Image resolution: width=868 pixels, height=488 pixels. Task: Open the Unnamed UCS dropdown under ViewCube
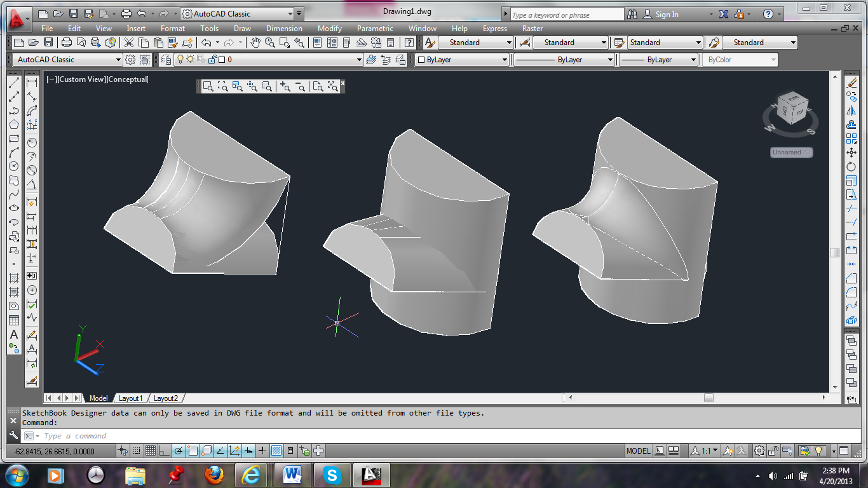(792, 152)
